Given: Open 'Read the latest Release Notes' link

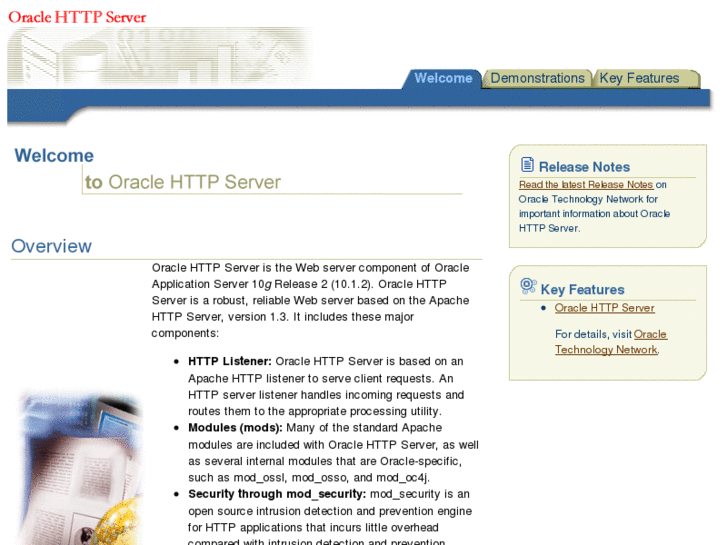Looking at the screenshot, I should pyautogui.click(x=586, y=185).
